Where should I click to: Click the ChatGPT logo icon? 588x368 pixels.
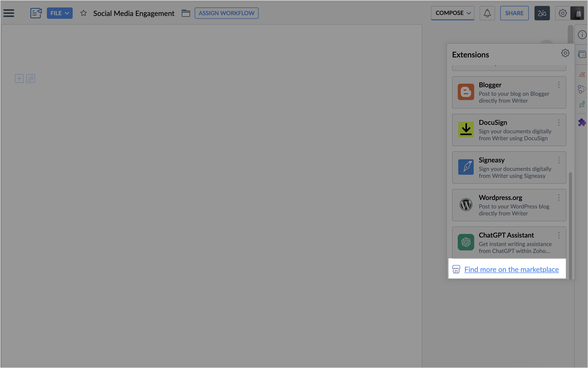tap(466, 242)
